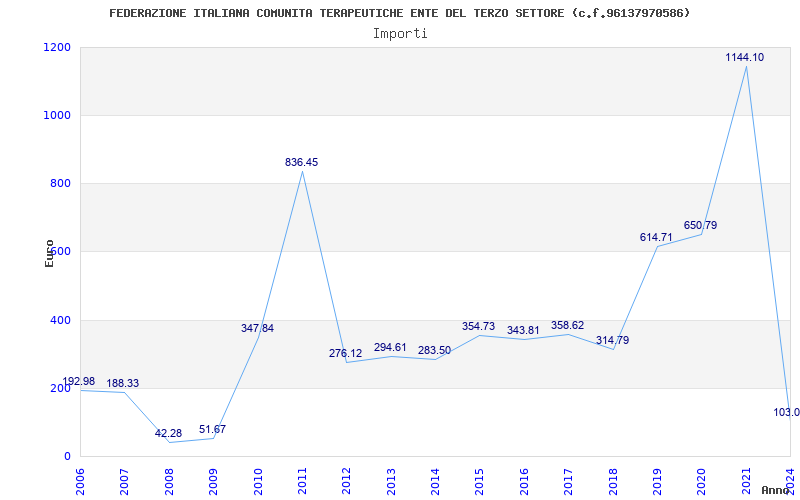
Task: Select the 192.98 data label
Action: [79, 382]
